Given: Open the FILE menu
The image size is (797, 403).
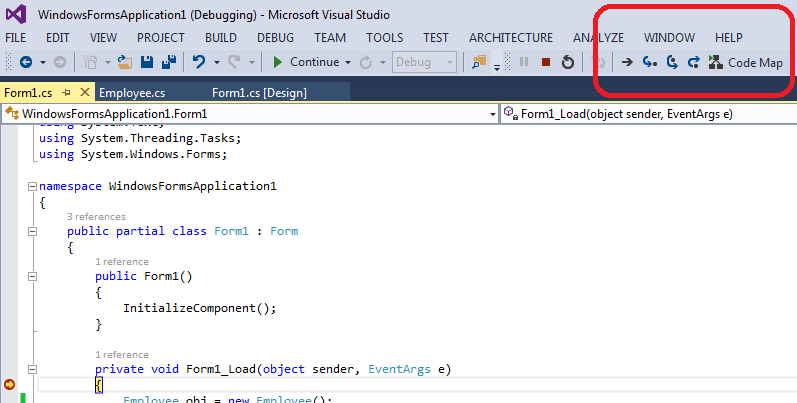Looking at the screenshot, I should tap(16, 38).
